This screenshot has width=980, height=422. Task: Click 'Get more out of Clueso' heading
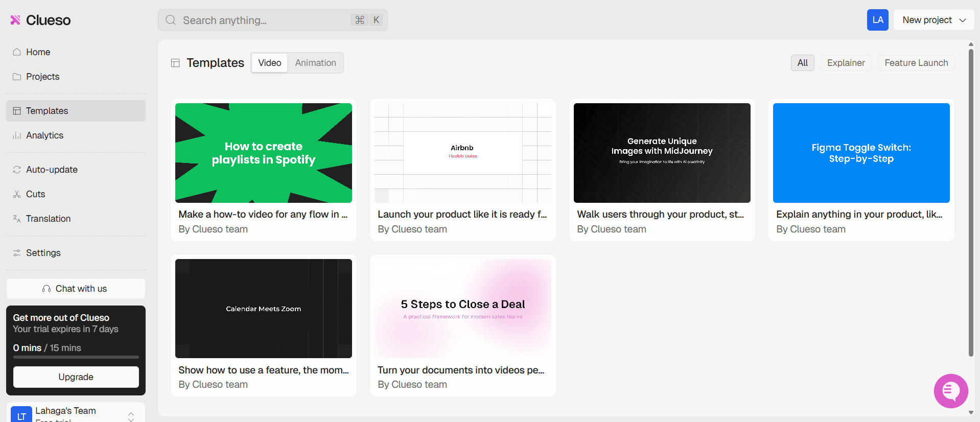tap(61, 318)
